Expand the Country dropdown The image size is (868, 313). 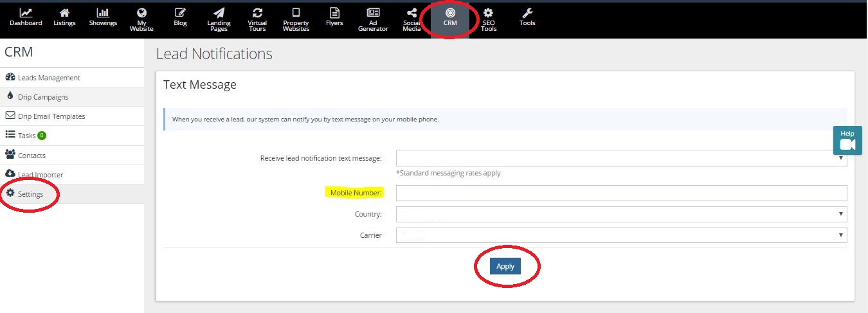point(620,214)
